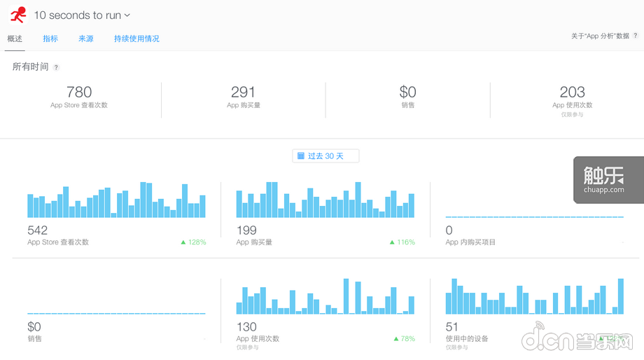Viewport: 644px width, 360px height.
Task: Click the 51 active devices count
Action: [451, 327]
